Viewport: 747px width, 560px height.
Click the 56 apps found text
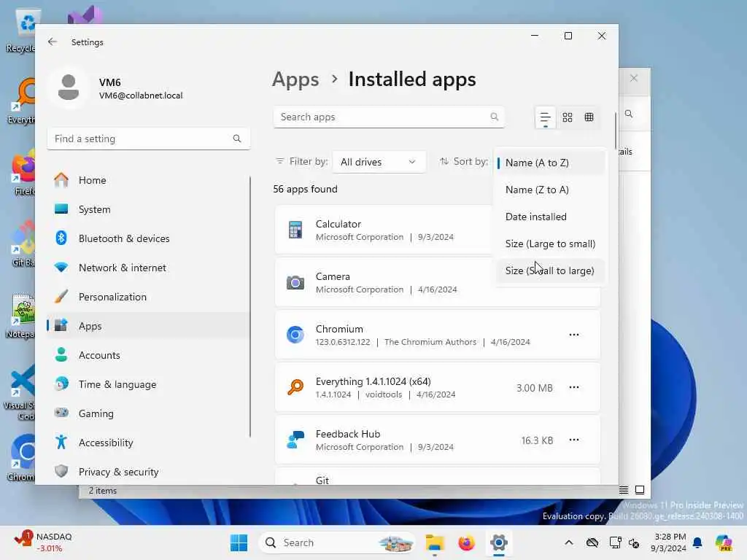(x=305, y=189)
